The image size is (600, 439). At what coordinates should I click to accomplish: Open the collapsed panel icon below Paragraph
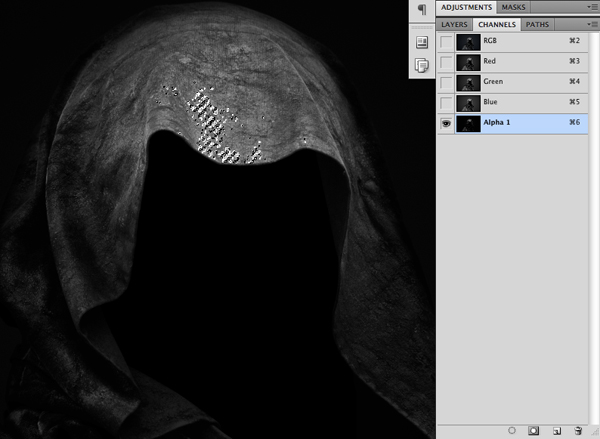[421, 43]
